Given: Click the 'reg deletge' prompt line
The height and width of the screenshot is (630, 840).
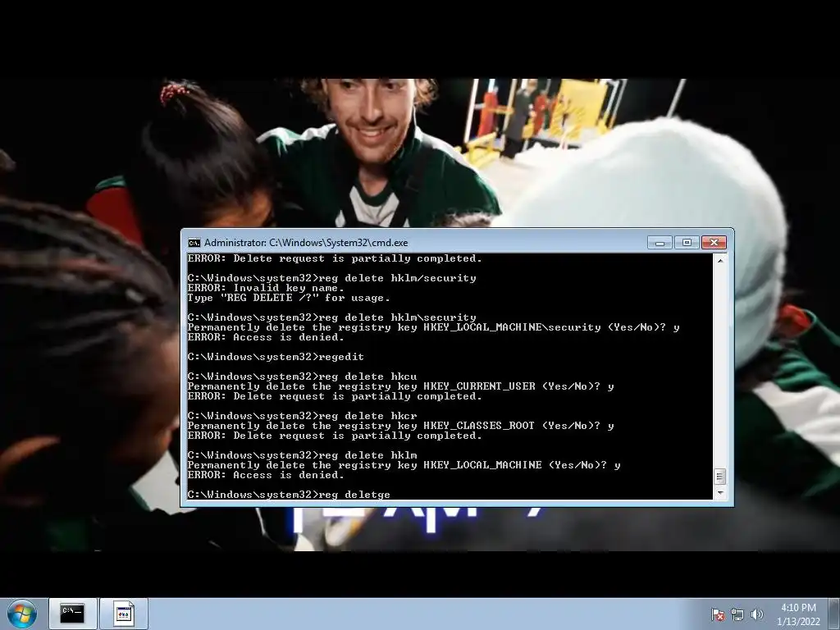Looking at the screenshot, I should click(289, 495).
